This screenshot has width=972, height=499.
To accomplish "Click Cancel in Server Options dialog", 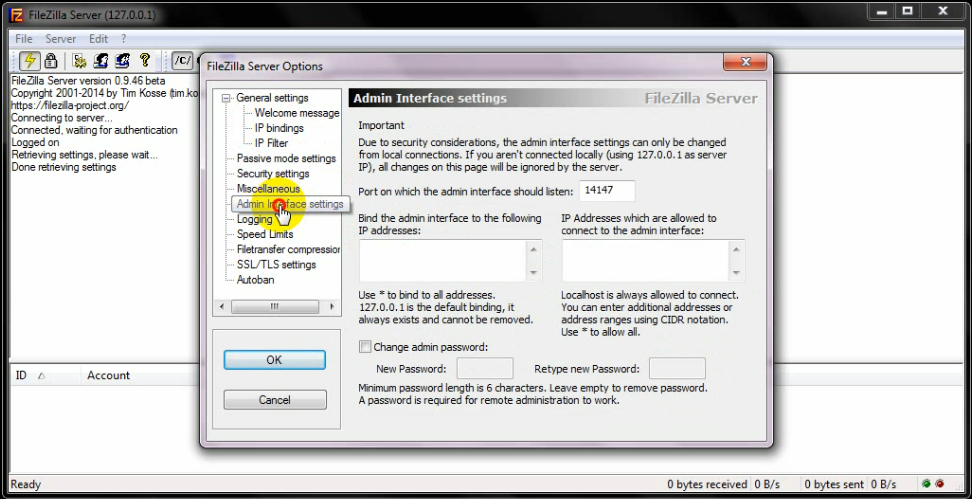I will tap(275, 400).
